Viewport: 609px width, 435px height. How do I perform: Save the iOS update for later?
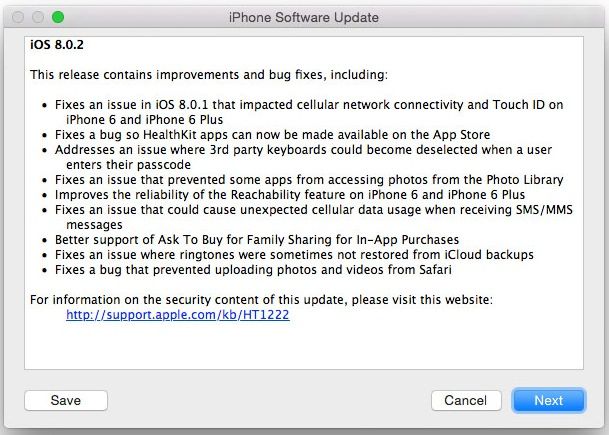(x=66, y=400)
